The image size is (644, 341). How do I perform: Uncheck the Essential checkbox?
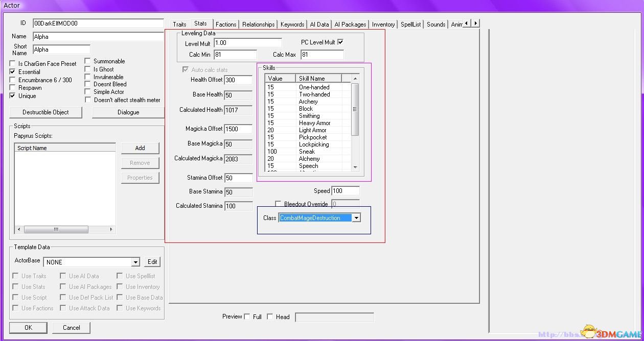point(13,72)
